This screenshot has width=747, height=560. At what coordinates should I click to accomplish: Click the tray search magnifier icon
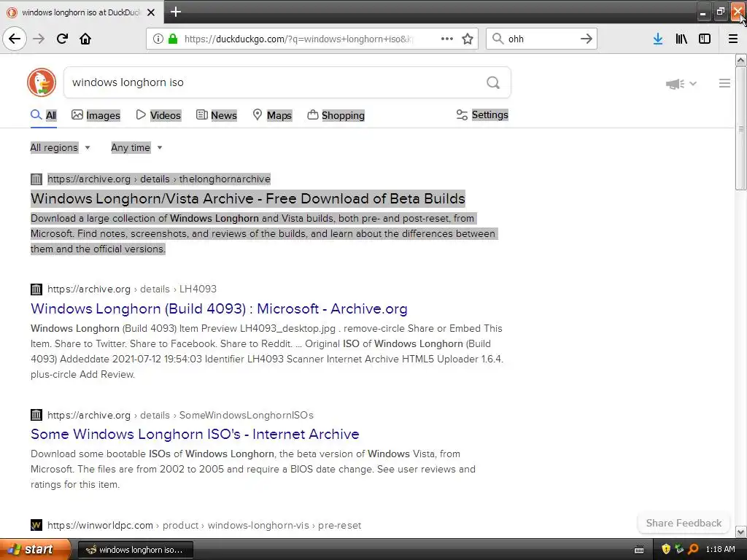tap(693, 549)
